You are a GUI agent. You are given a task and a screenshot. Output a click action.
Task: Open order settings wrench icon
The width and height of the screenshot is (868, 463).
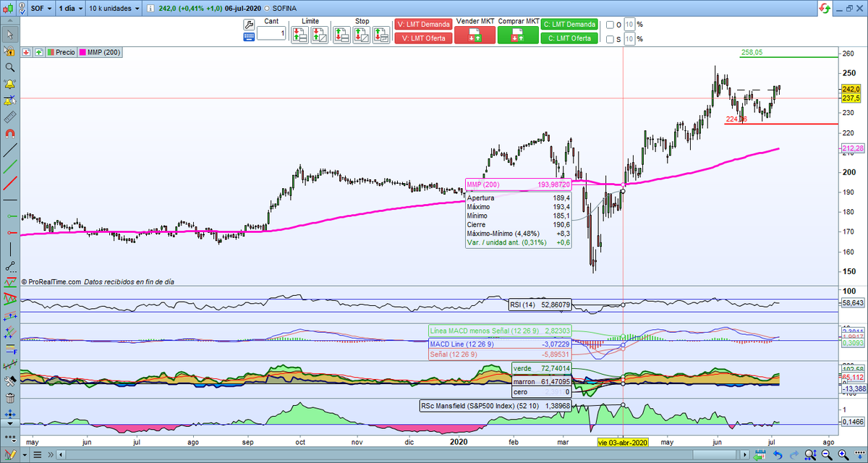249,23
